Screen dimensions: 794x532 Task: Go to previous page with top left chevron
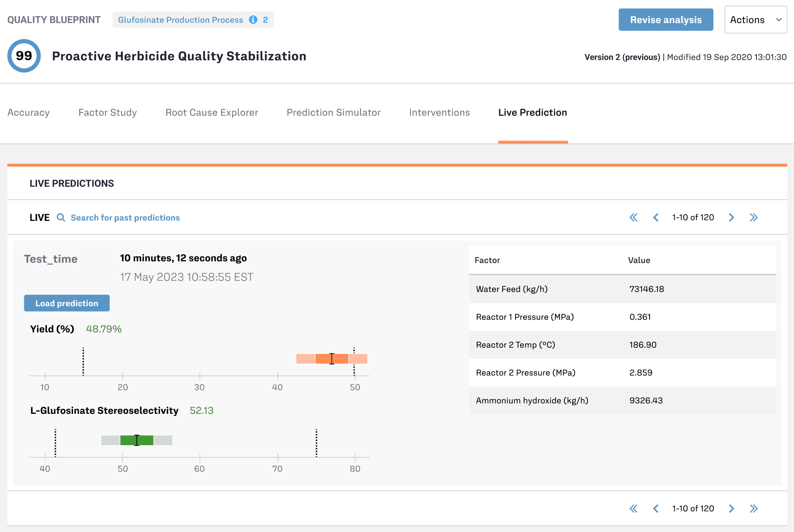pos(656,218)
